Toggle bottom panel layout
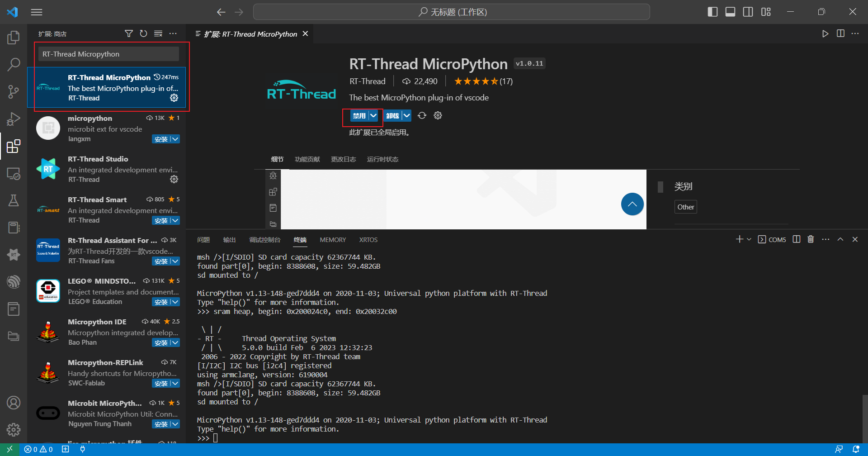Image resolution: width=868 pixels, height=456 pixels. pos(730,12)
